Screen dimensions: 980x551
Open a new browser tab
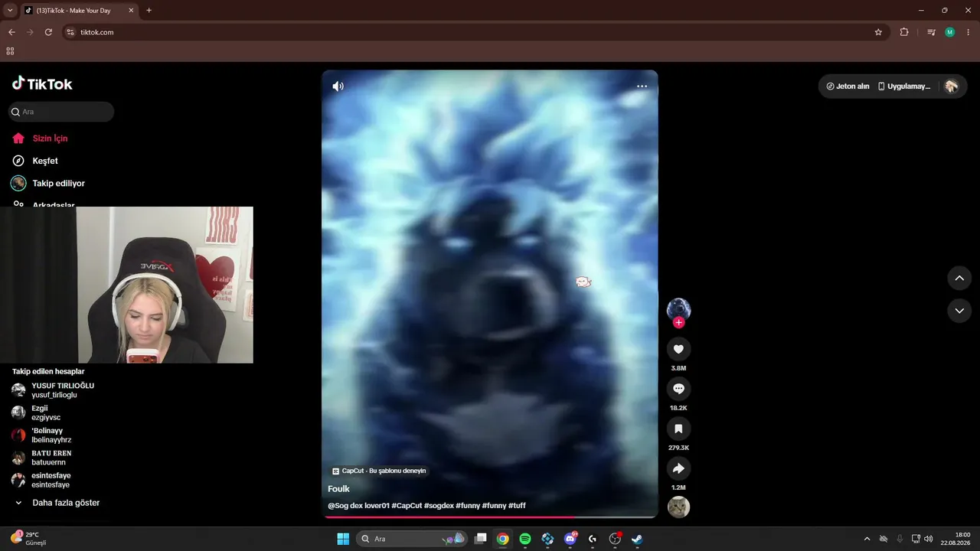click(149, 11)
